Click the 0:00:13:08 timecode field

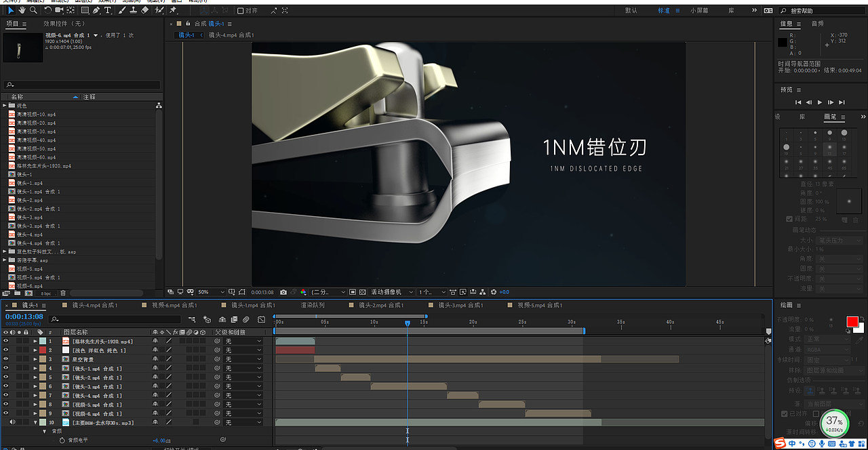click(24, 316)
